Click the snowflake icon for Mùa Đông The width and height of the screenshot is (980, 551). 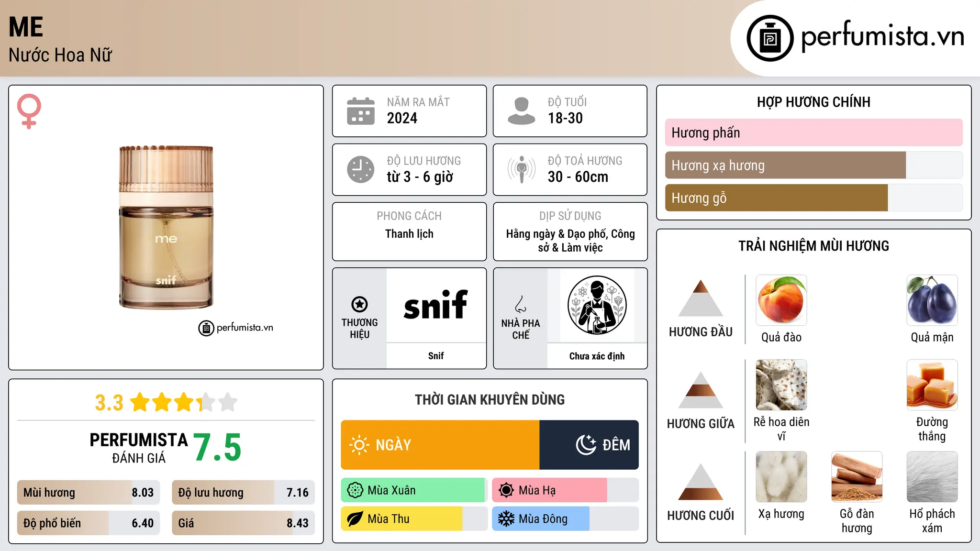click(x=506, y=519)
